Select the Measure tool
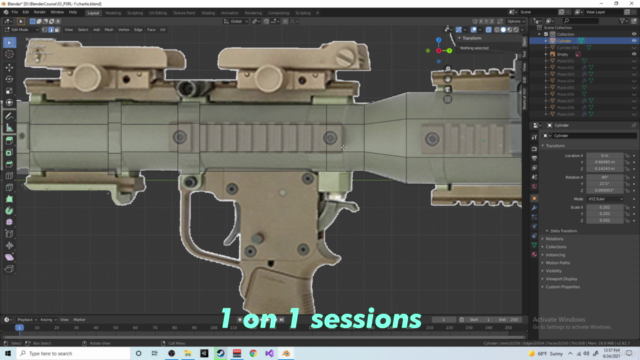The image size is (640, 360). [9, 128]
